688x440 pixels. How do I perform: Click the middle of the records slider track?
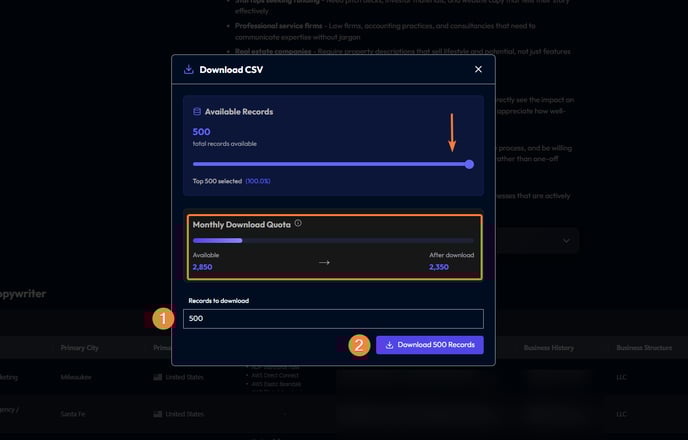pyautogui.click(x=331, y=165)
